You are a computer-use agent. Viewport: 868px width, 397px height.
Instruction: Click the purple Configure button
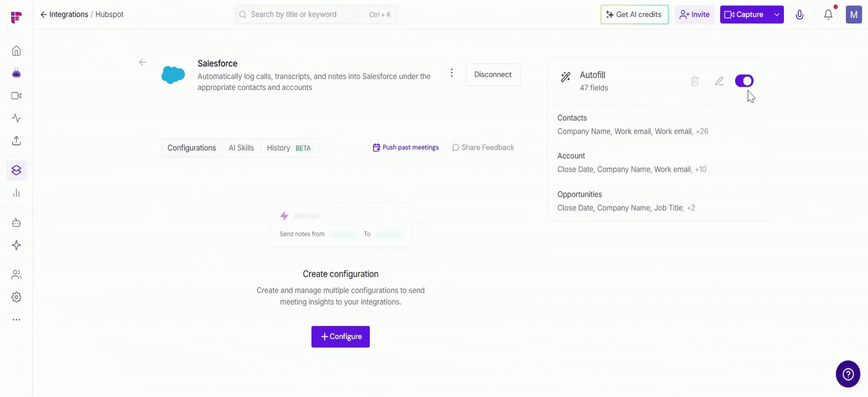340,337
